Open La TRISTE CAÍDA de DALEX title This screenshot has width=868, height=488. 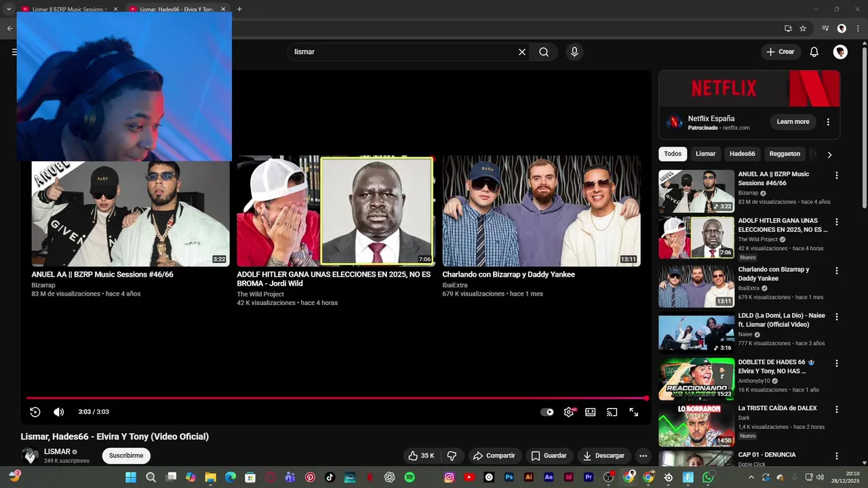coord(777,408)
